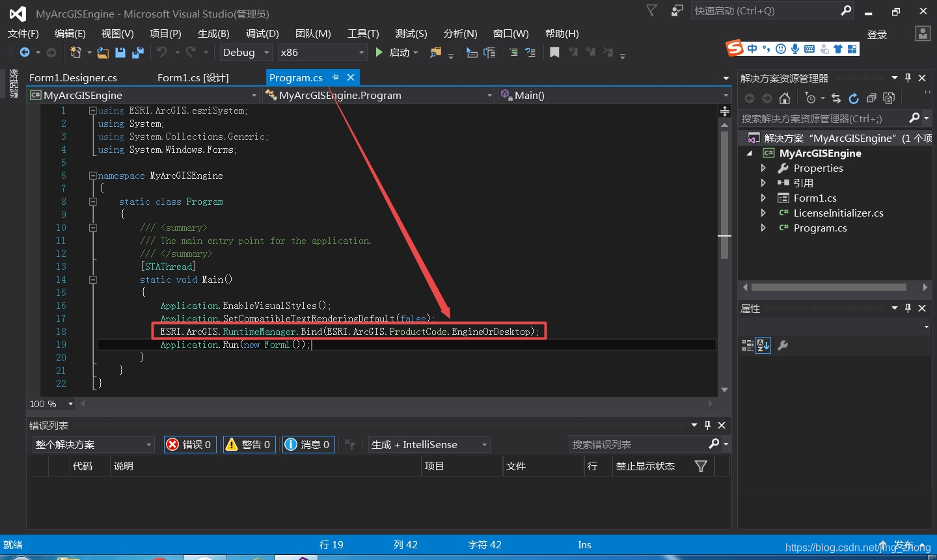Click the editor vertical scrollbar thumb
The height and width of the screenshot is (560, 937).
(724, 195)
